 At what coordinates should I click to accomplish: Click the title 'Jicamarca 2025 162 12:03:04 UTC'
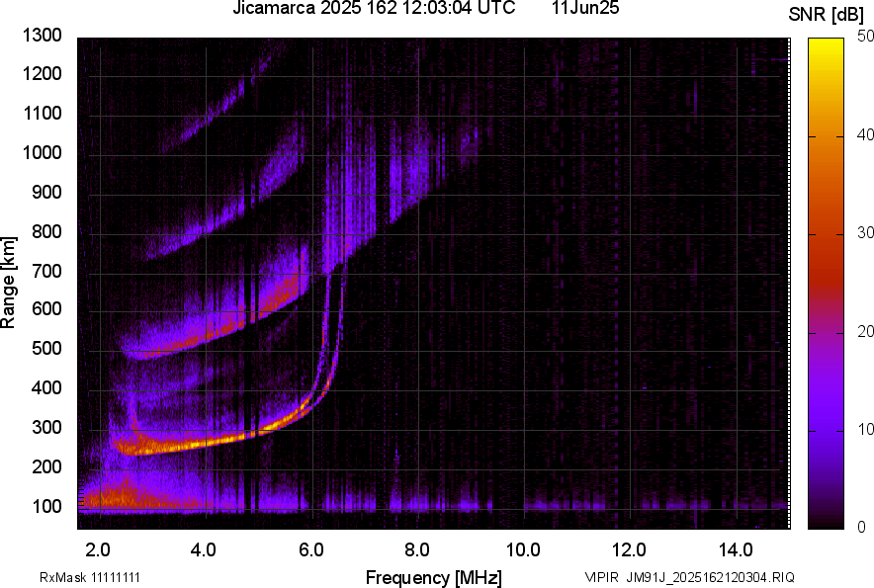click(374, 8)
